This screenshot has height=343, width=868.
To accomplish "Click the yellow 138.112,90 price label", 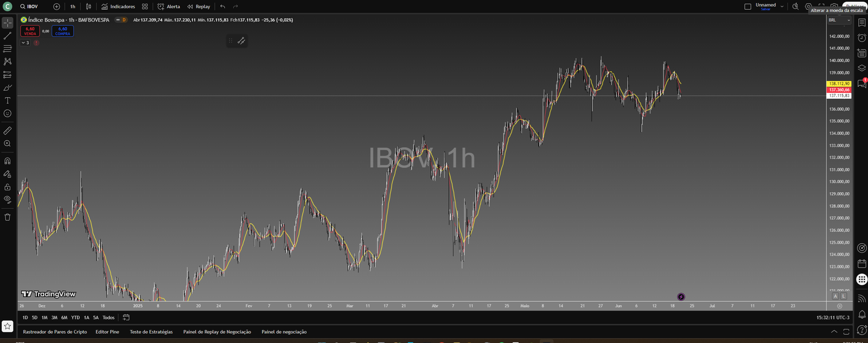I will coord(839,84).
